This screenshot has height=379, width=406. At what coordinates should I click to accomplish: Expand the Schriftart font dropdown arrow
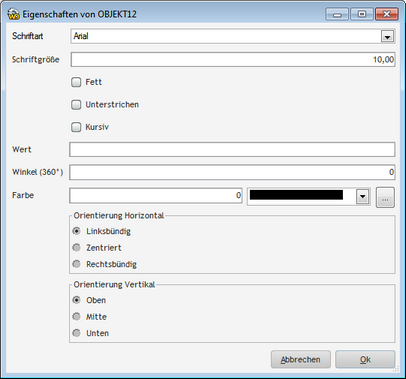(x=387, y=36)
